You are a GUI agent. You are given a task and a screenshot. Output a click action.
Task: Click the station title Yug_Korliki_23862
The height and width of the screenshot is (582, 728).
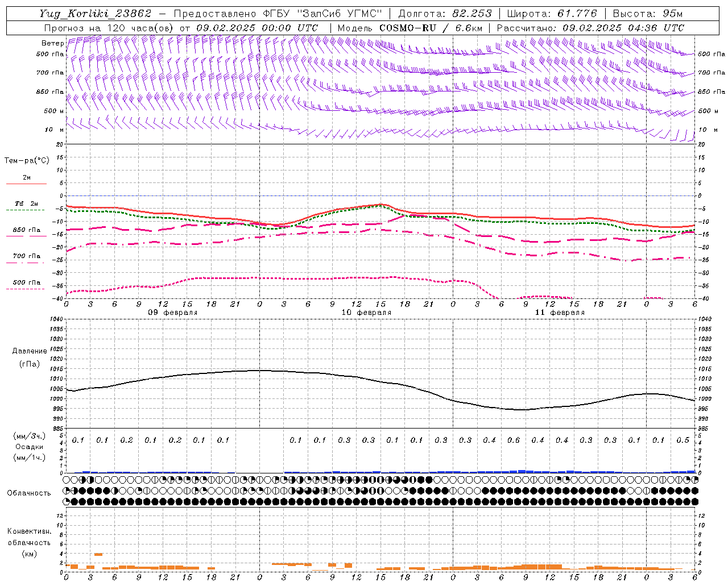[96, 14]
